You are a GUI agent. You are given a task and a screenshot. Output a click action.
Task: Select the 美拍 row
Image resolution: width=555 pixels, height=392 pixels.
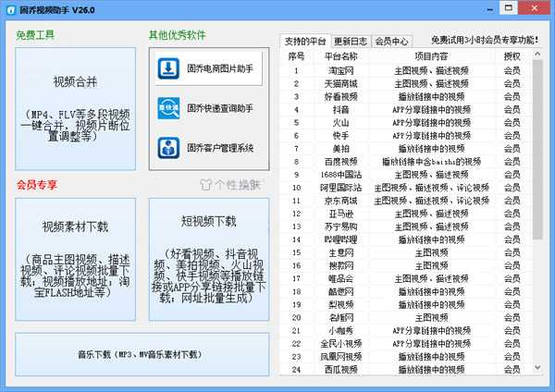pos(406,149)
